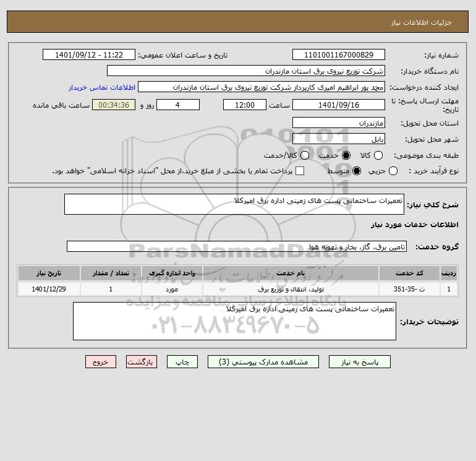Click the ساعت باقی مانده label
The image size is (476, 461).
[61, 105]
